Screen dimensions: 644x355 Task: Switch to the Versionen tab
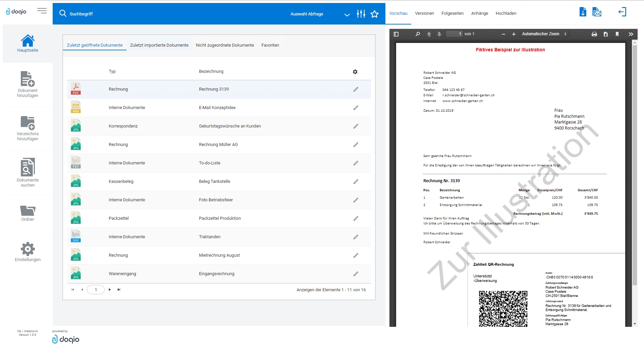click(424, 13)
